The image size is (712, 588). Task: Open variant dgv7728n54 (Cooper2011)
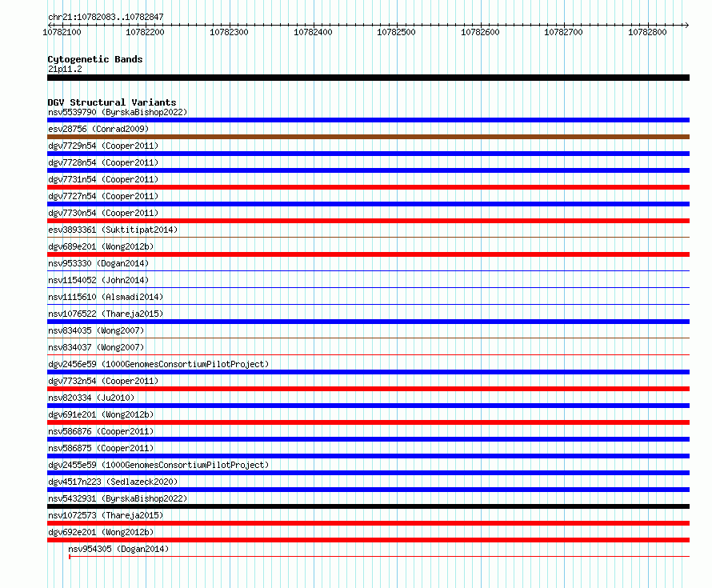tap(103, 162)
